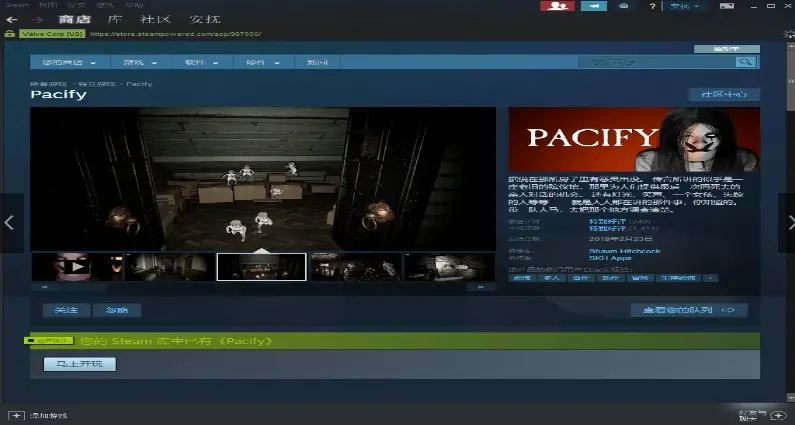Open the 安抚 profile tab
The image size is (795, 425).
204,19
